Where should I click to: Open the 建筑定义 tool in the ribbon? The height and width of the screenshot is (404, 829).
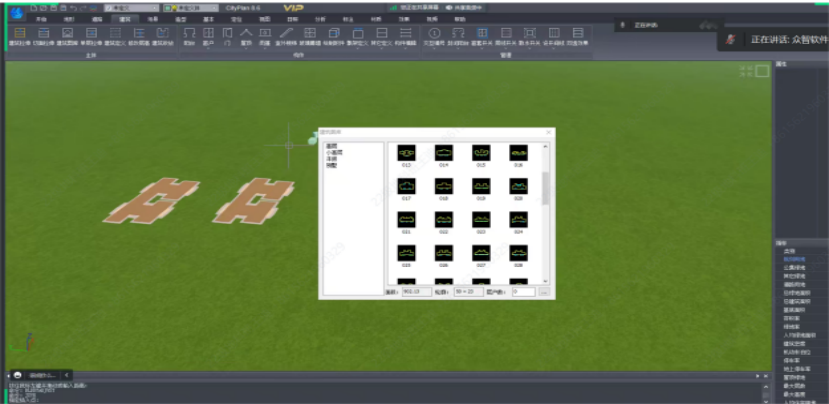(x=114, y=34)
